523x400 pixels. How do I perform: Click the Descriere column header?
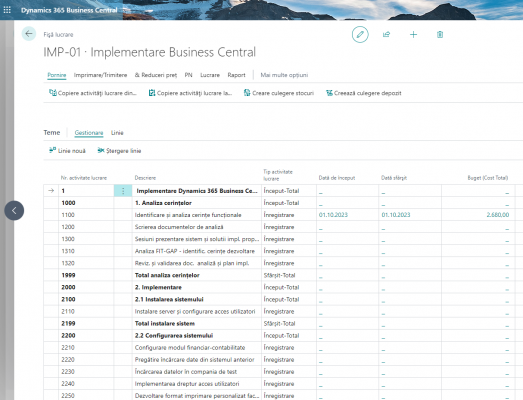tap(145, 178)
